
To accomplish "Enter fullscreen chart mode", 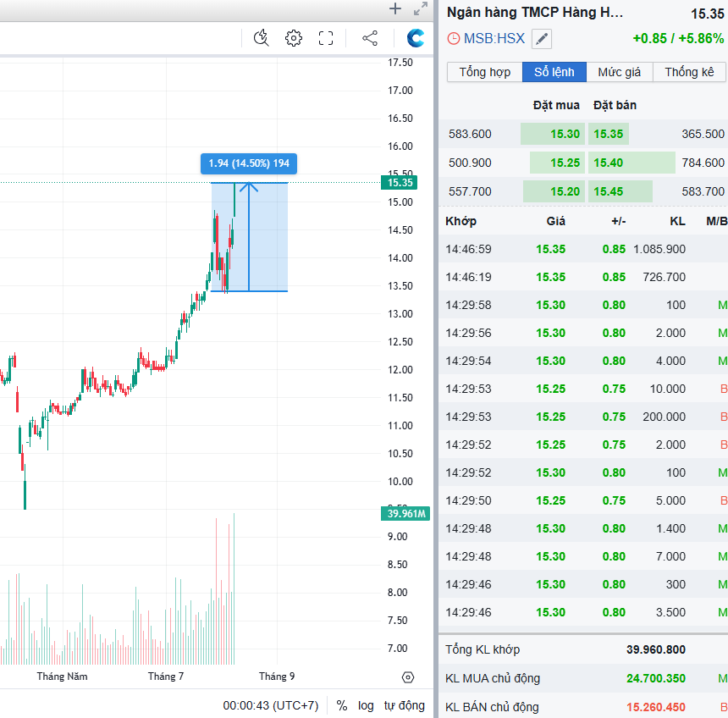I will 326,38.
